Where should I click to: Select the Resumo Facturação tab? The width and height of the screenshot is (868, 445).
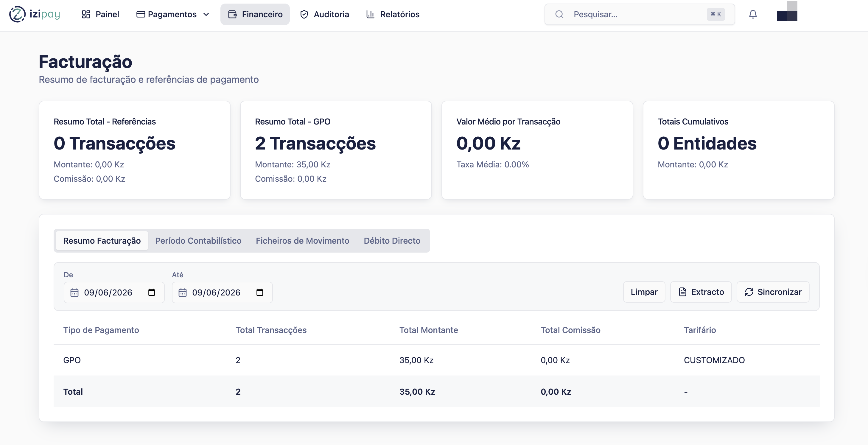coord(102,241)
